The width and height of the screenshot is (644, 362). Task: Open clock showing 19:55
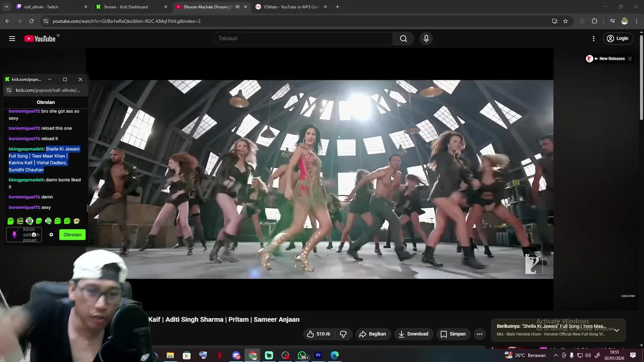point(614,355)
